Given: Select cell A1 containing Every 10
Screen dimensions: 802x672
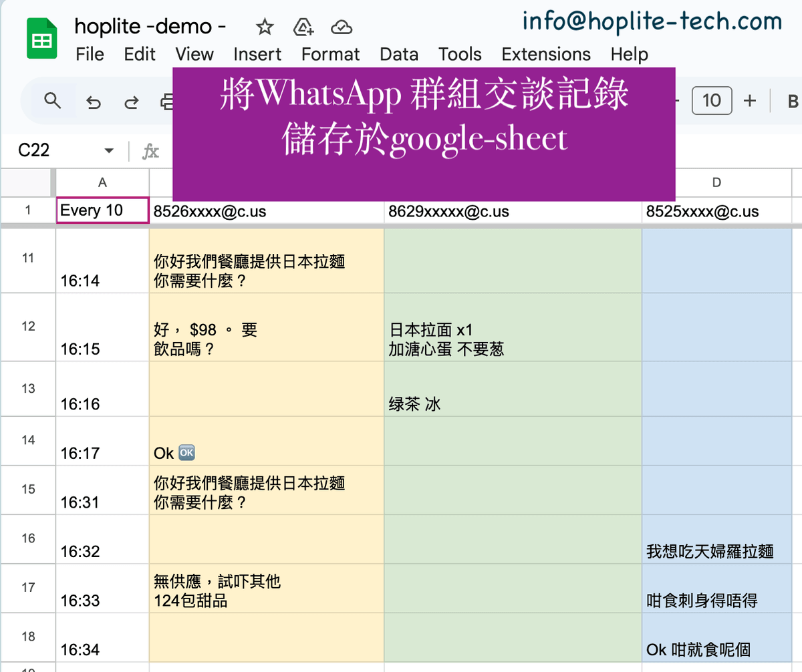Looking at the screenshot, I should [102, 210].
